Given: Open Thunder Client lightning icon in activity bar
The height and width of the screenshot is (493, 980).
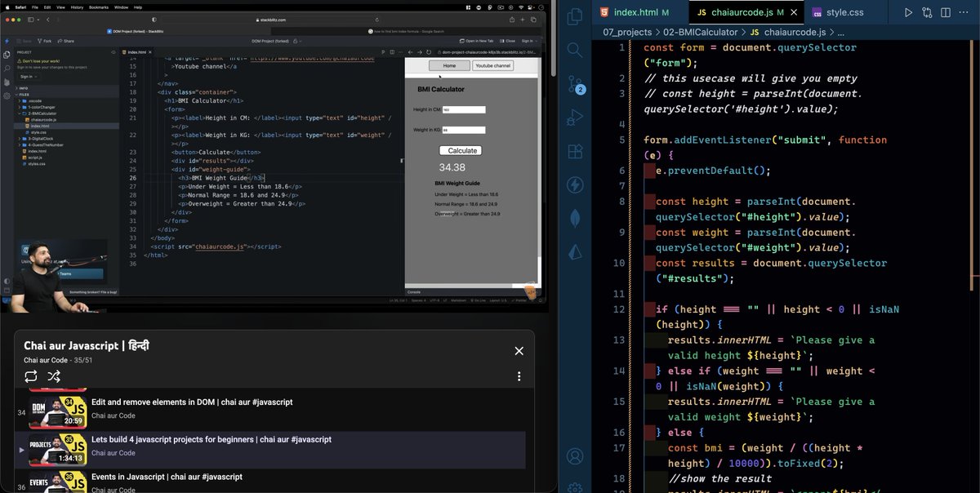Looking at the screenshot, I should [575, 185].
